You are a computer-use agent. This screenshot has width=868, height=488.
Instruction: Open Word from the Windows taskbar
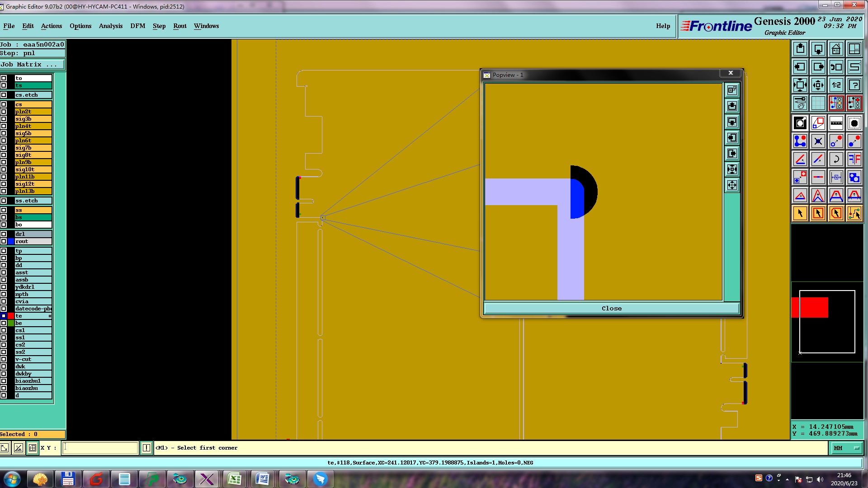pyautogui.click(x=263, y=479)
